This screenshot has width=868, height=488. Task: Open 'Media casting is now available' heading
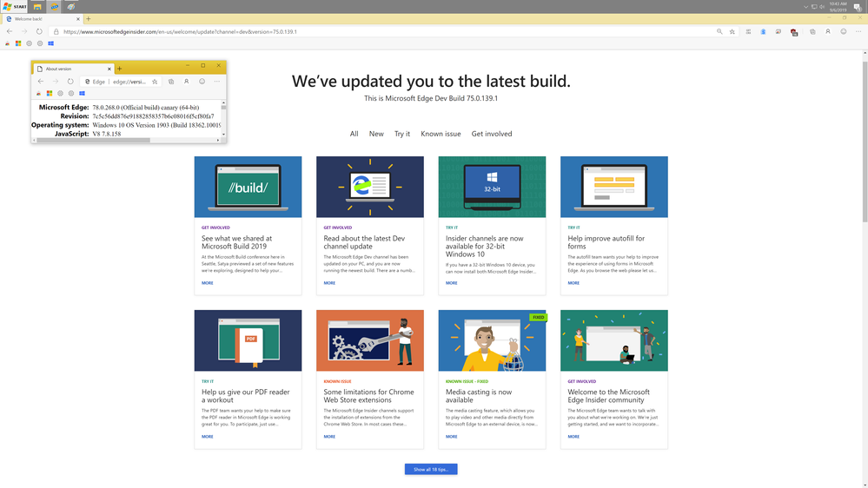click(479, 396)
